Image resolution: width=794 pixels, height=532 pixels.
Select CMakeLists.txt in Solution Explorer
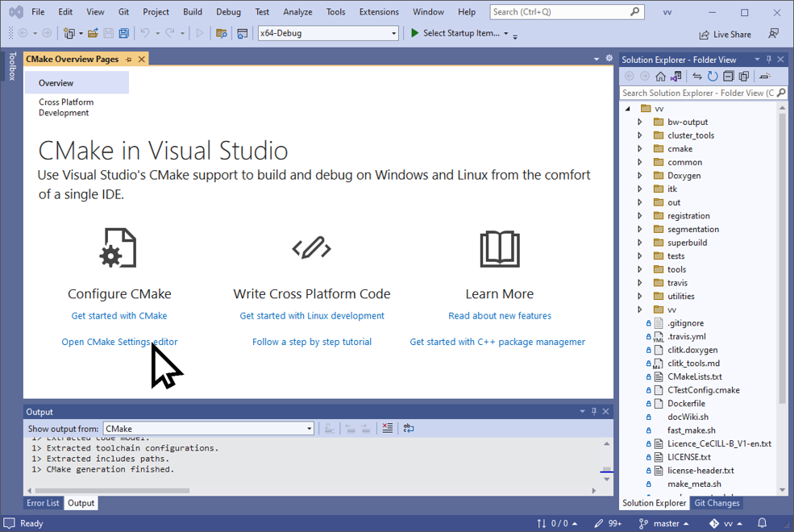tap(695, 376)
